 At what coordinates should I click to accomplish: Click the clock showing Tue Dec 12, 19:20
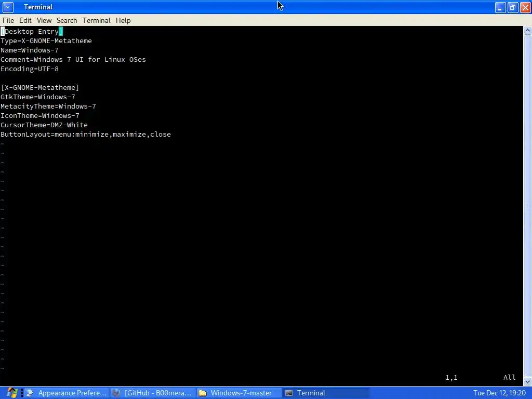point(499,393)
